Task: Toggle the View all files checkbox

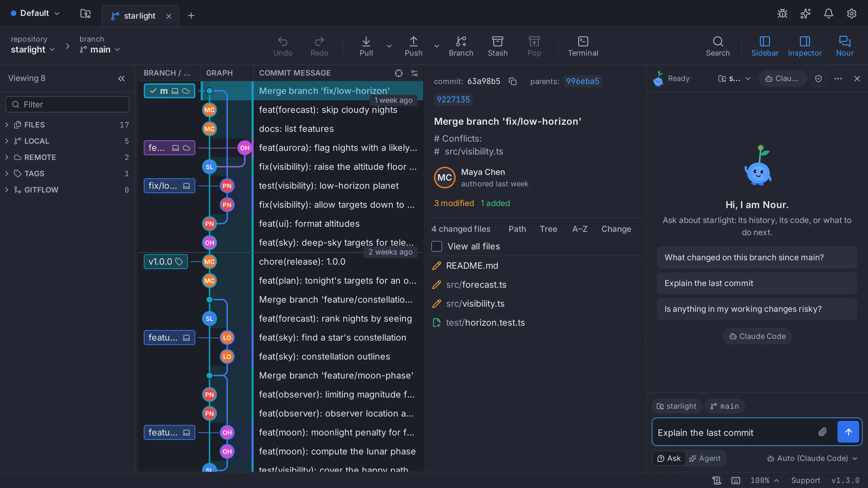Action: pos(437,246)
